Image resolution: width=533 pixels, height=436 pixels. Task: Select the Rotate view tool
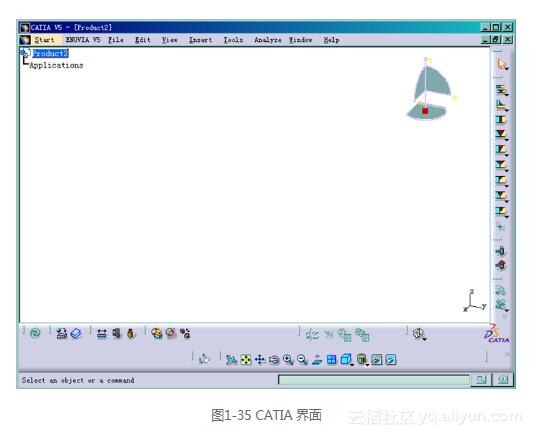(x=274, y=360)
